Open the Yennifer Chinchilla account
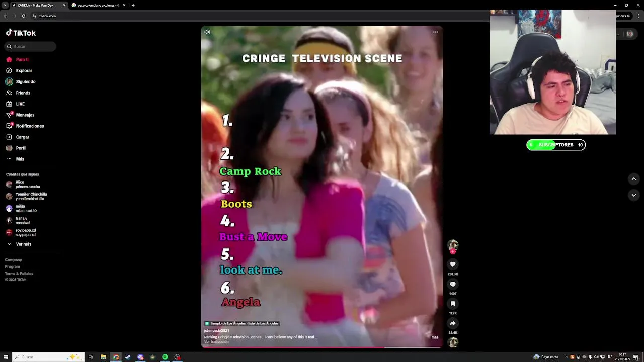644x362 pixels. (x=27, y=196)
